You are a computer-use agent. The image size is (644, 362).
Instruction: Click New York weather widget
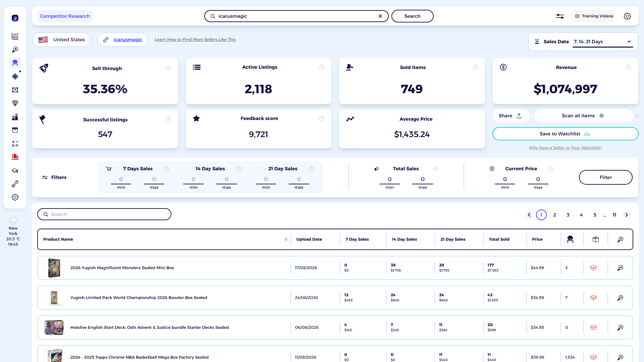(13, 232)
